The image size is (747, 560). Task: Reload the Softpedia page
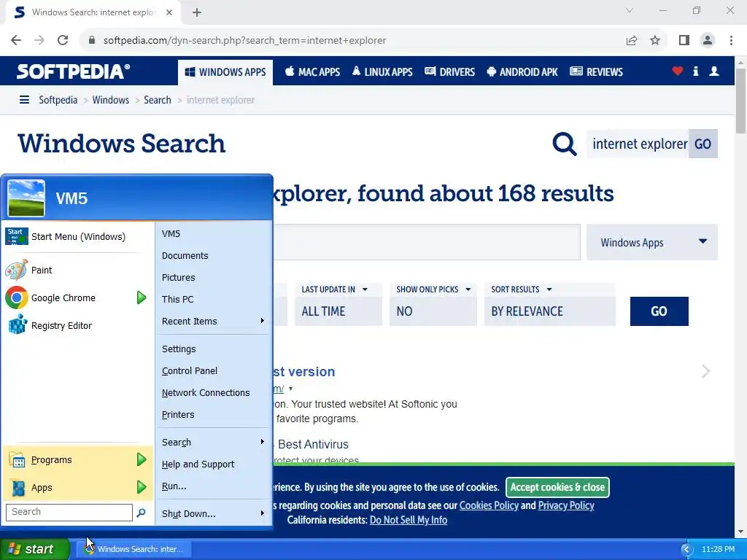[63, 40]
